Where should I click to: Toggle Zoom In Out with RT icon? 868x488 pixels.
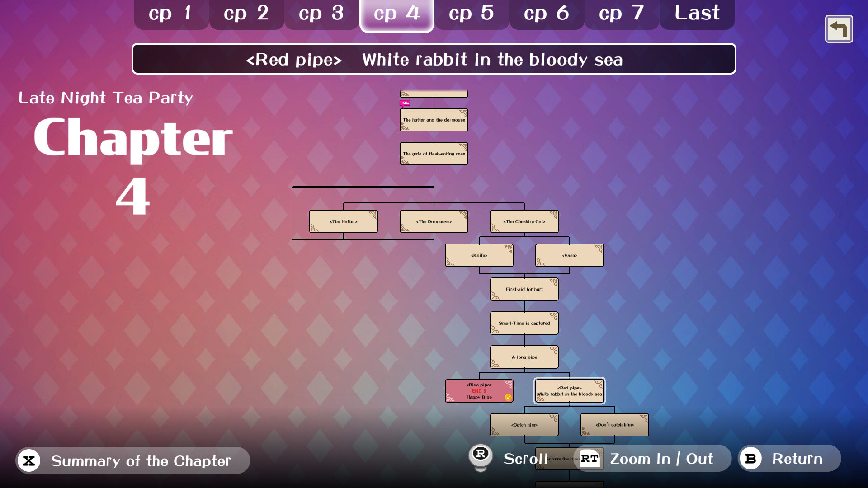pyautogui.click(x=590, y=458)
